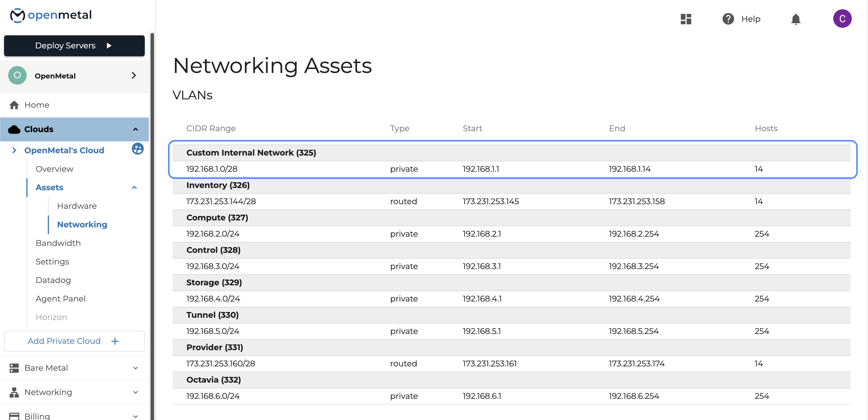Click the Help question mark icon
This screenshot has width=868, height=420.
click(x=728, y=19)
